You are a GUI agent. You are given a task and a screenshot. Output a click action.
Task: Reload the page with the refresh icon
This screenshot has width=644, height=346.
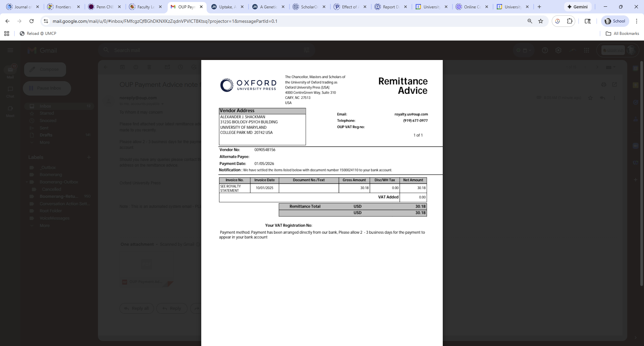(x=32, y=21)
